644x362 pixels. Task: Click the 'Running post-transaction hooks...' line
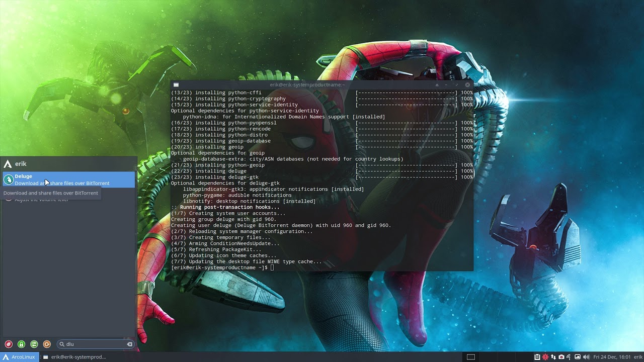pyautogui.click(x=225, y=207)
